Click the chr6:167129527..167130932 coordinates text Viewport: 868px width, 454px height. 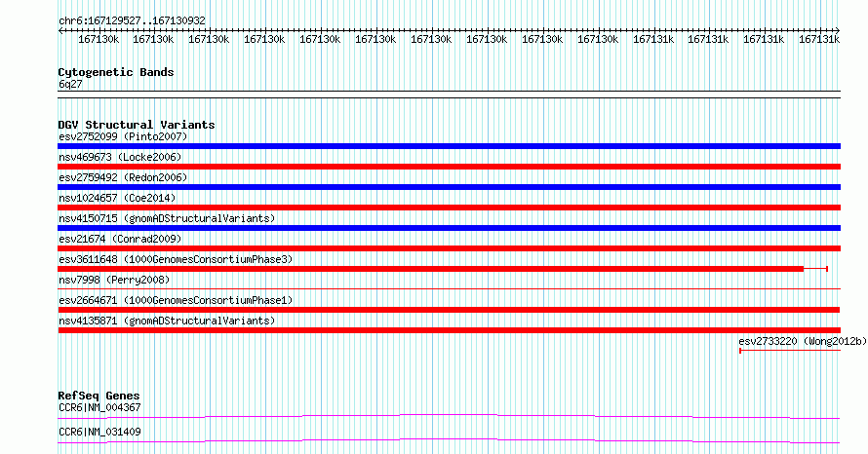(x=132, y=21)
